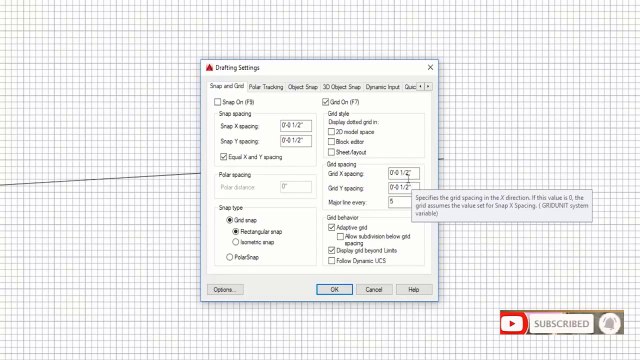Toggle the Adaptive grid checkbox
The height and width of the screenshot is (360, 640).
[331, 227]
